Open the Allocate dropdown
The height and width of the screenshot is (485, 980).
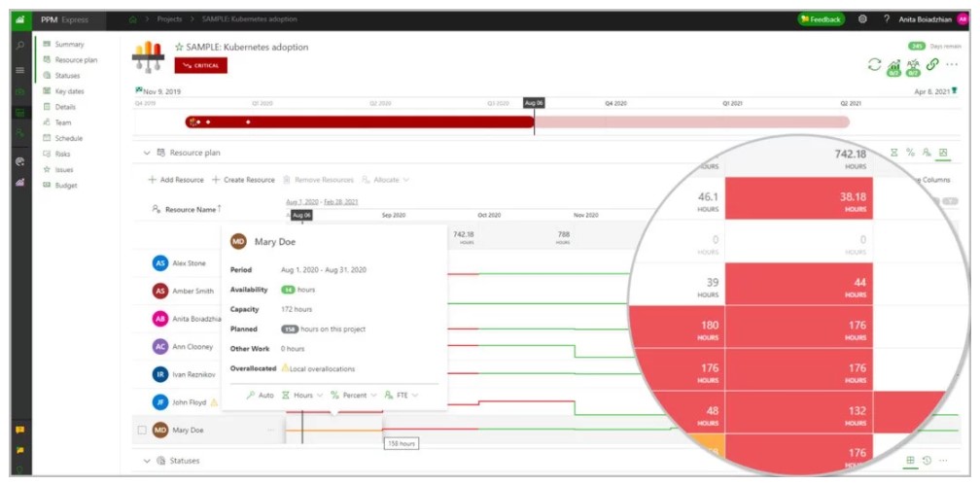coord(385,180)
